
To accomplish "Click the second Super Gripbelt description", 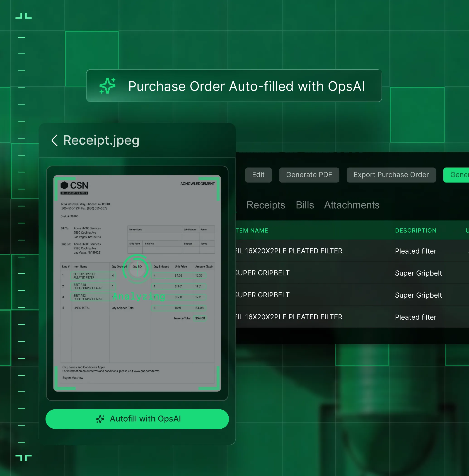I will tap(418, 295).
